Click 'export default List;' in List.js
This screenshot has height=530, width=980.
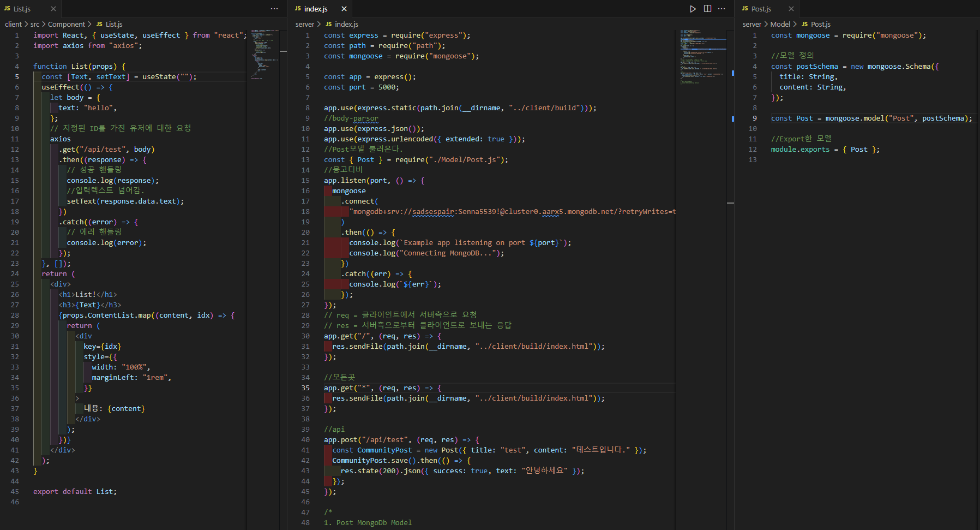tap(75, 492)
